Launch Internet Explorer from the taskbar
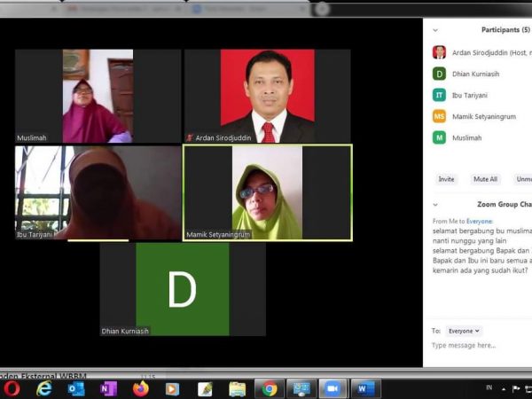This screenshot has width=532, height=399. coord(43,388)
